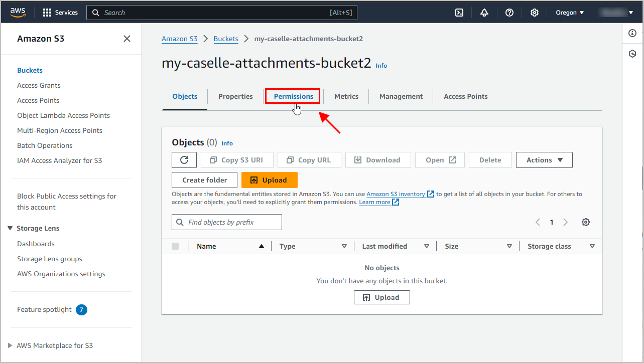Sort by Name ascending arrow
Screen dimensions: 644x363
262,246
